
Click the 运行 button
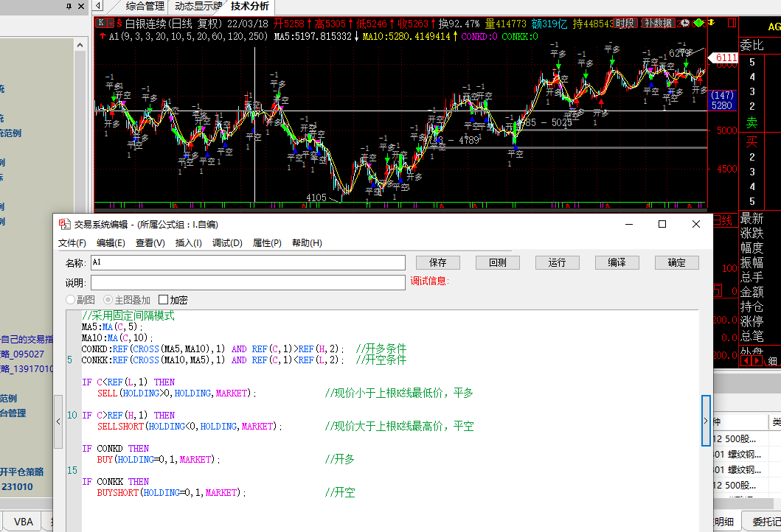click(558, 263)
